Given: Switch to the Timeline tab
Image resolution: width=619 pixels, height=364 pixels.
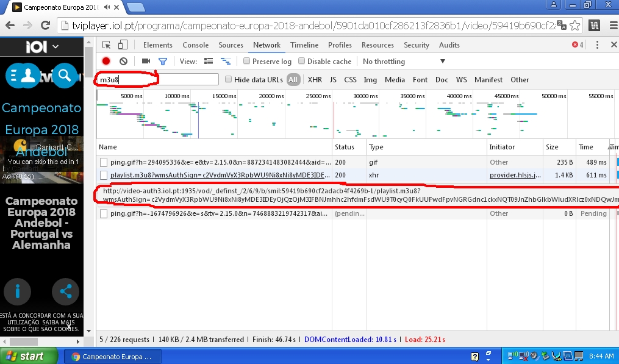Looking at the screenshot, I should coord(304,45).
